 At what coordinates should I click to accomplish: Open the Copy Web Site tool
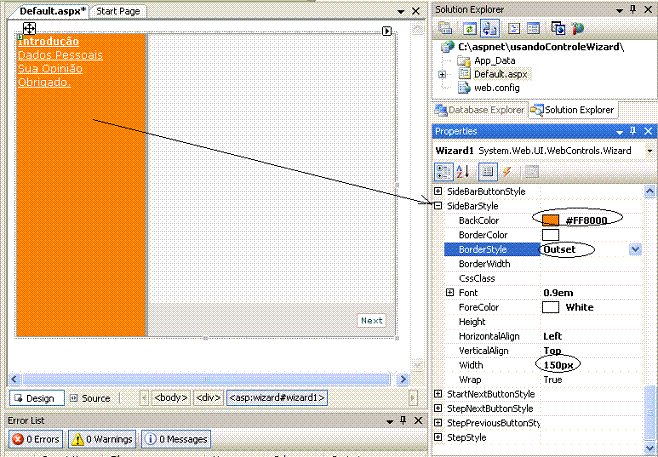[558, 28]
